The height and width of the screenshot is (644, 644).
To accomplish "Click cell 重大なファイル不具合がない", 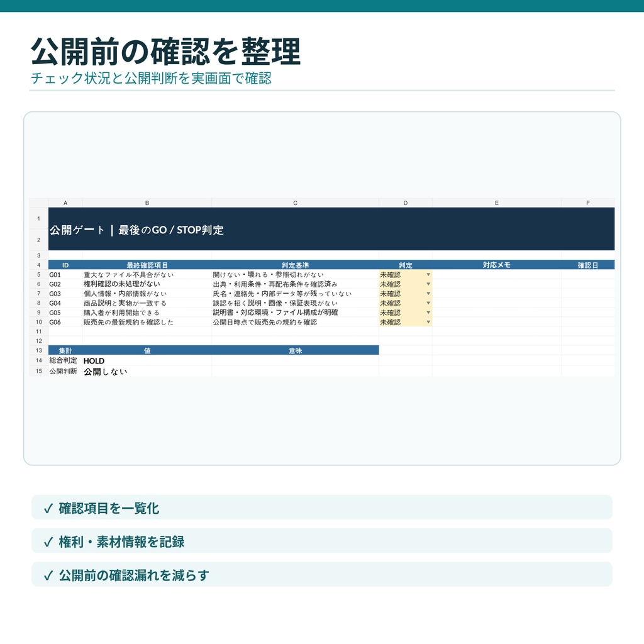I will coord(147,274).
